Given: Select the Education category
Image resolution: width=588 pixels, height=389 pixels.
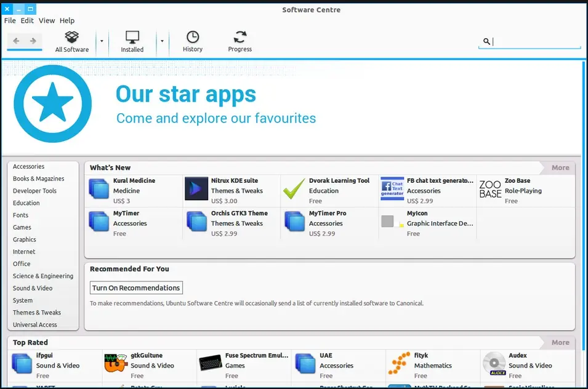Looking at the screenshot, I should [x=26, y=203].
